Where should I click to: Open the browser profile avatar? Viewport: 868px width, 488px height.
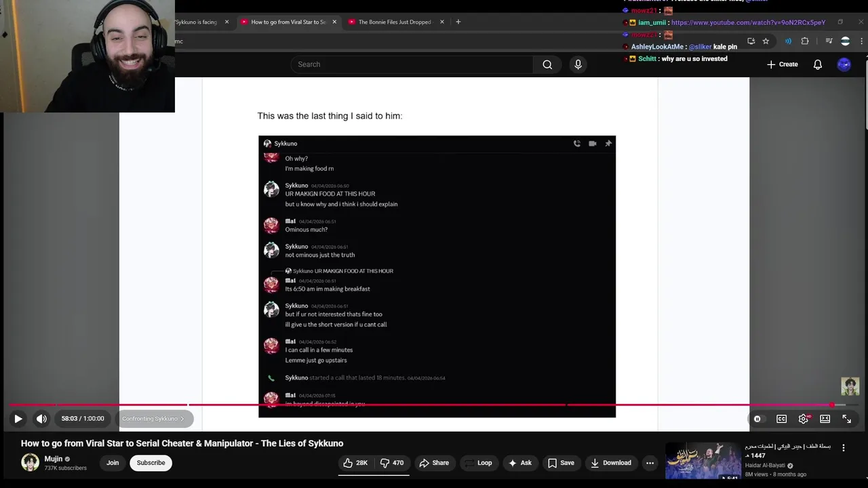click(x=845, y=41)
